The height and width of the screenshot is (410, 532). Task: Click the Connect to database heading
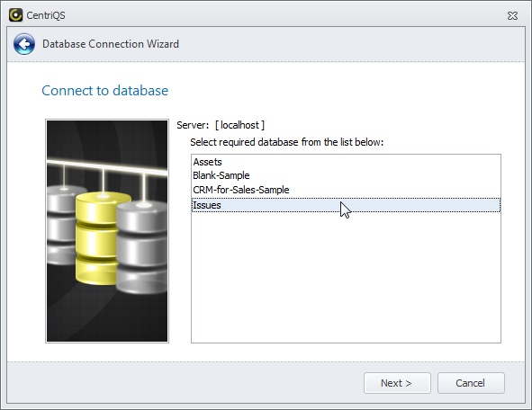point(104,91)
